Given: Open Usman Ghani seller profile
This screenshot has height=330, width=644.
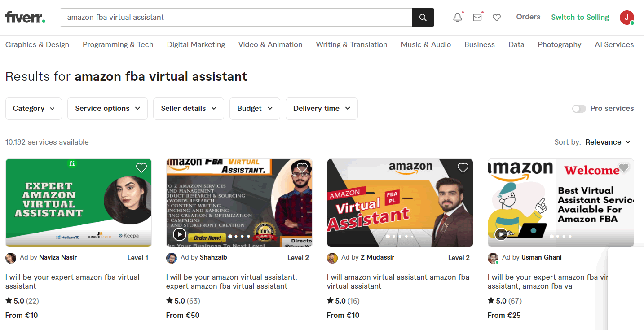Looking at the screenshot, I should coord(542,257).
